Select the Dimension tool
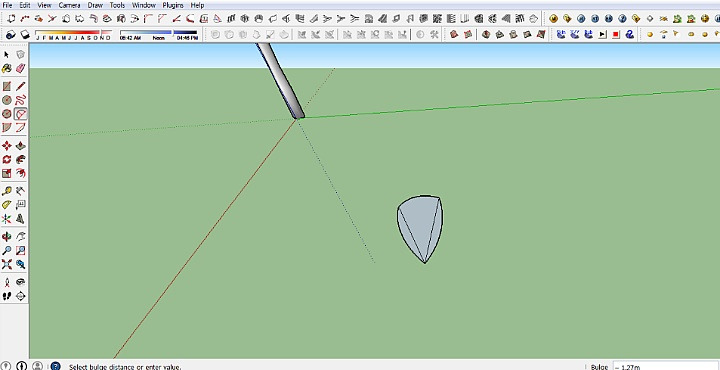The height and width of the screenshot is (370, 720). (20, 191)
